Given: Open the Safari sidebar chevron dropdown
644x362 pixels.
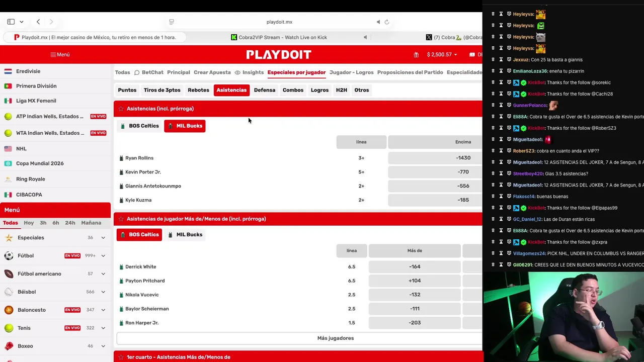Looking at the screenshot, I should pyautogui.click(x=21, y=22).
